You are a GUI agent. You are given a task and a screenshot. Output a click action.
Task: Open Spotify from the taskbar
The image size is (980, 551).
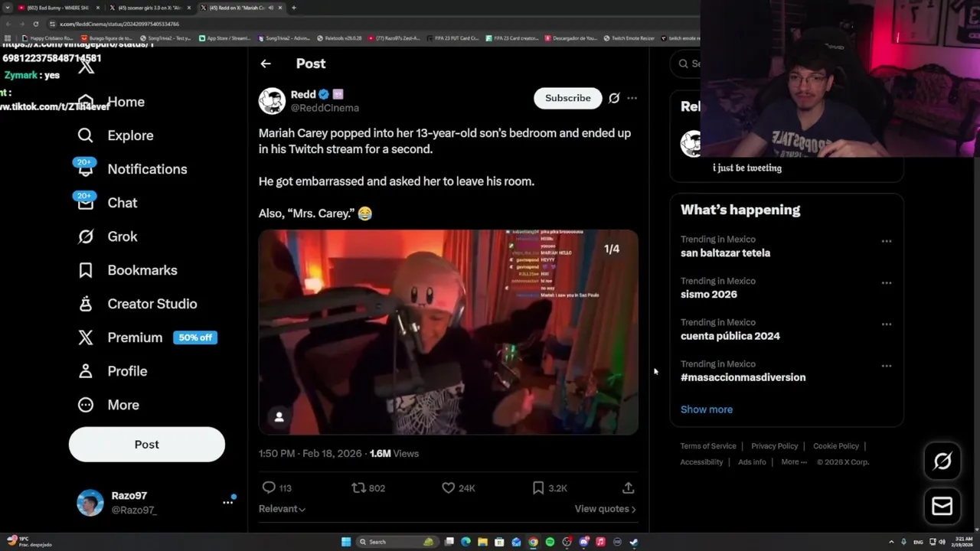[550, 542]
